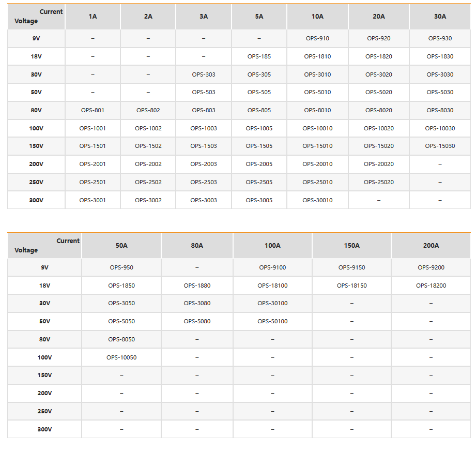Select model OPS-505
Viewport: 476px width, 450px height.
tap(259, 92)
